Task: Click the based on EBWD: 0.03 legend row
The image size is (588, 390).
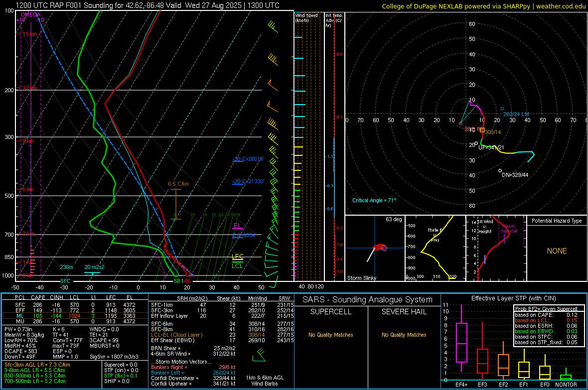Action: coord(546,331)
